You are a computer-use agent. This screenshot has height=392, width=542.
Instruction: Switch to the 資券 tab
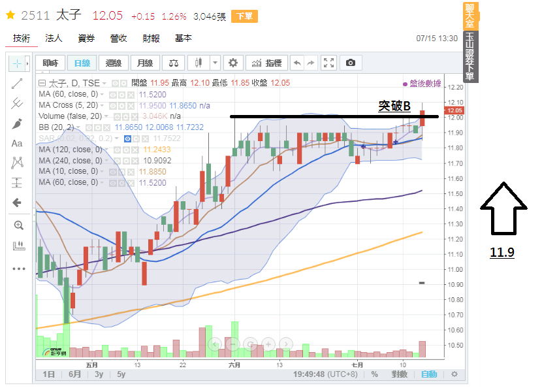(x=86, y=38)
